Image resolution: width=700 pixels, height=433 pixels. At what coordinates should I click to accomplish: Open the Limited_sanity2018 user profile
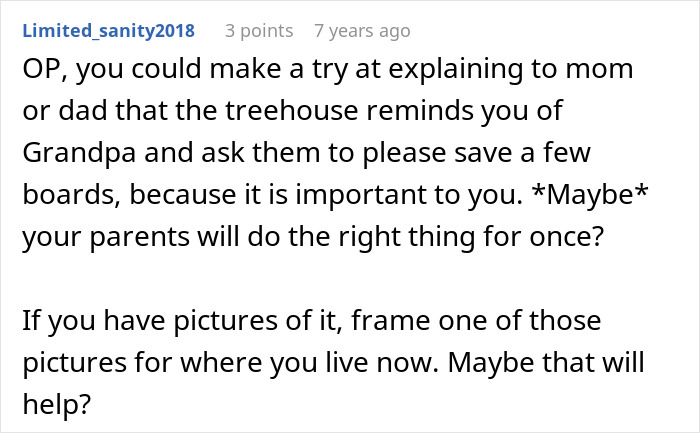point(108,31)
